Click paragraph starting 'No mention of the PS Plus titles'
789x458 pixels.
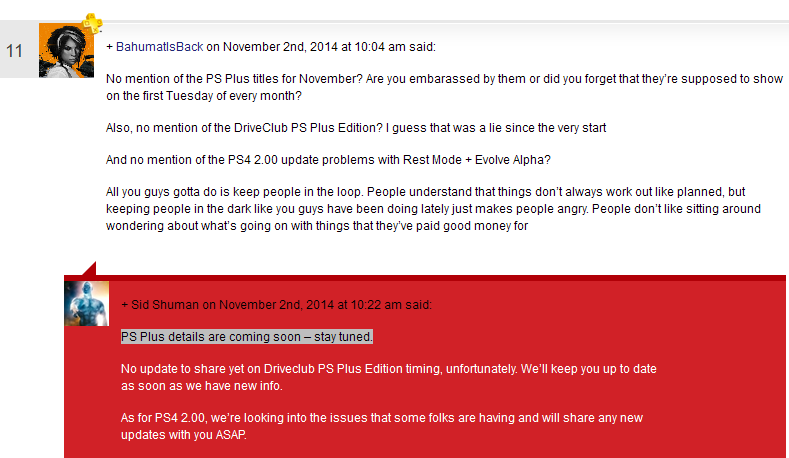(444, 87)
